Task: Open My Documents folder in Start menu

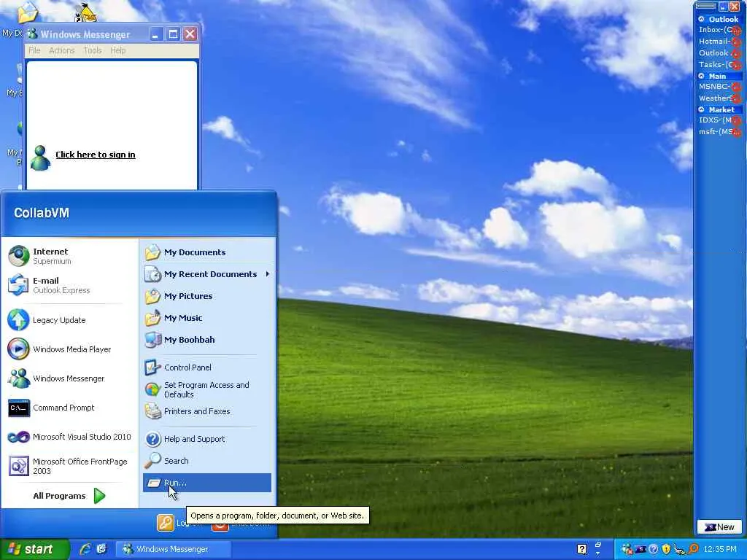Action: [x=206, y=252]
